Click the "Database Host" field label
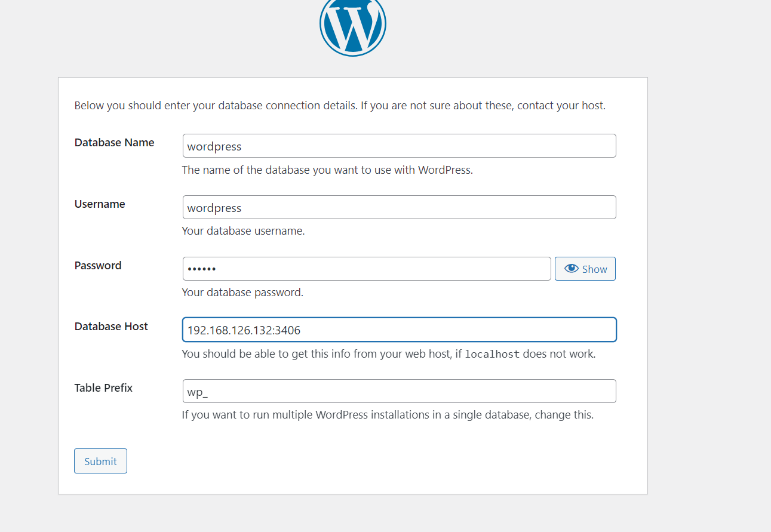771x532 pixels. click(111, 327)
